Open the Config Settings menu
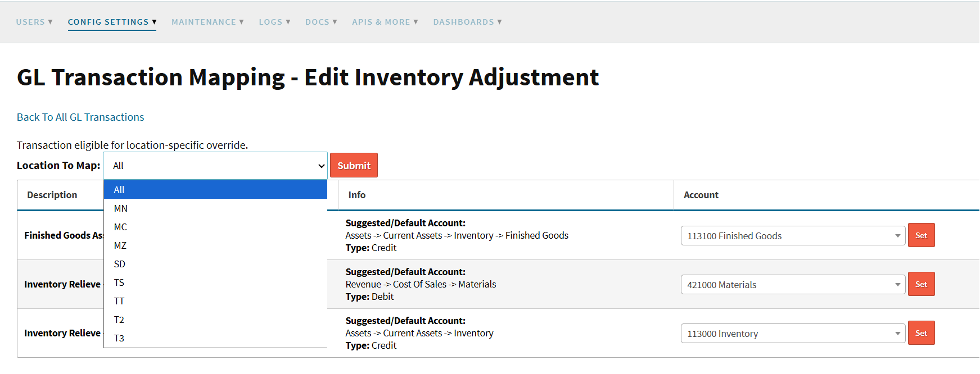Viewport: 980px width, 374px height. pyautogui.click(x=112, y=22)
